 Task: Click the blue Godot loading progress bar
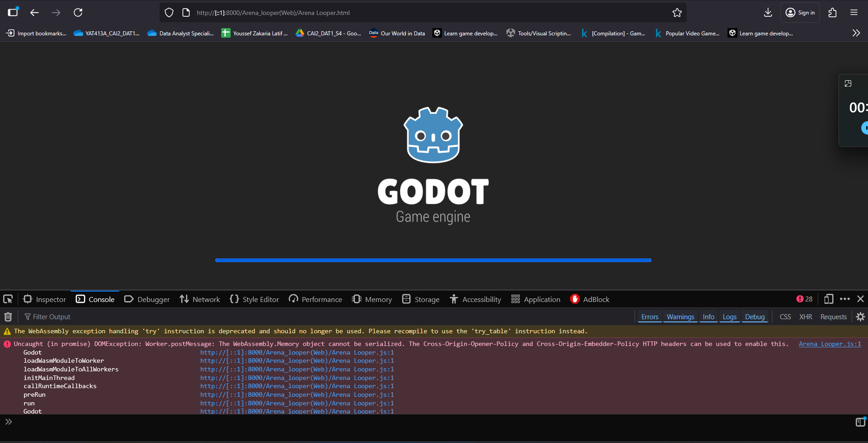(433, 260)
